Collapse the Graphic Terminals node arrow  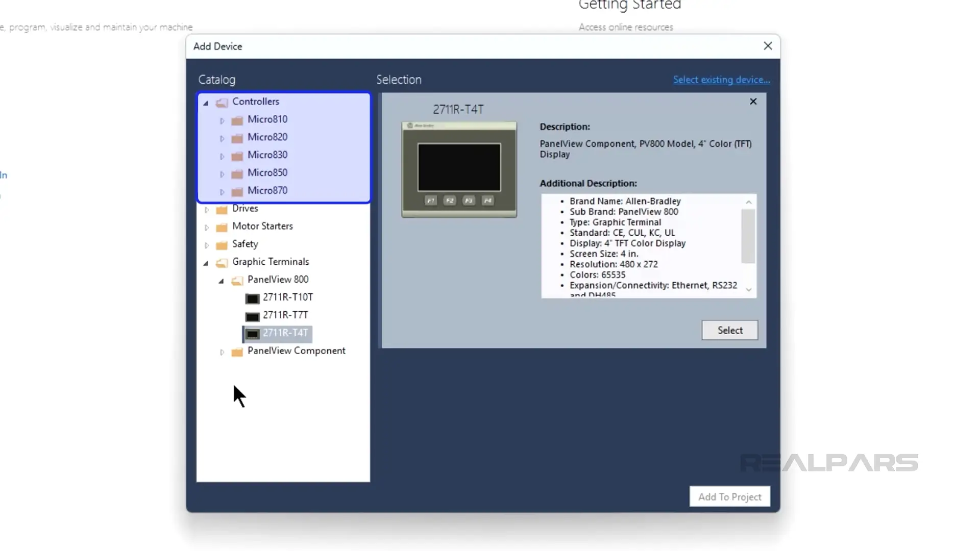click(x=206, y=263)
